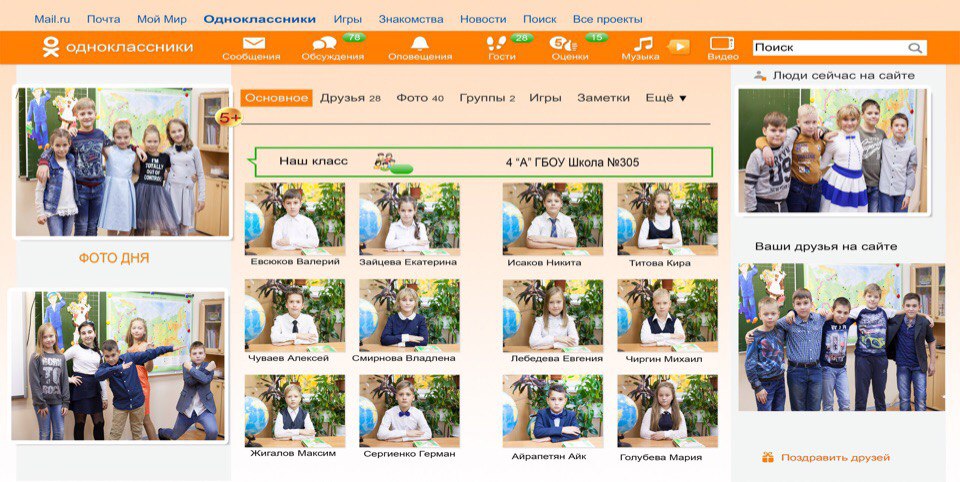
Task: Open the Заметки tab
Action: [603, 98]
